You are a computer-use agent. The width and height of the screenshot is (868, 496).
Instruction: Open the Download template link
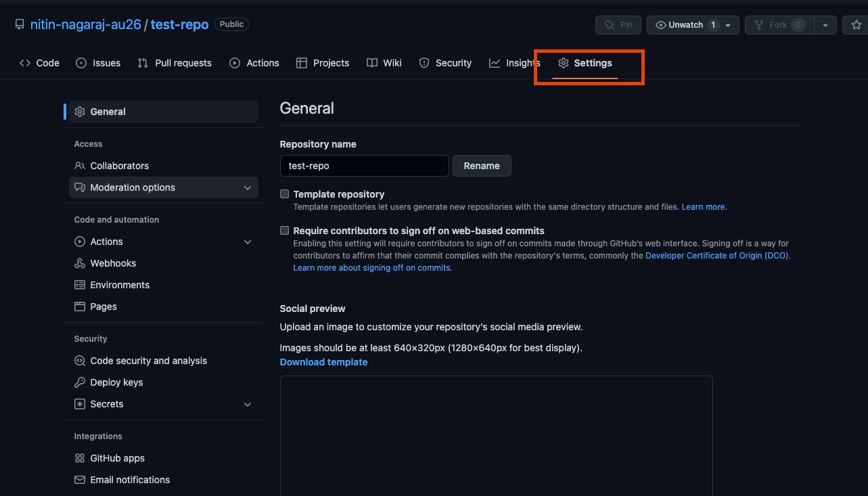pyautogui.click(x=324, y=362)
